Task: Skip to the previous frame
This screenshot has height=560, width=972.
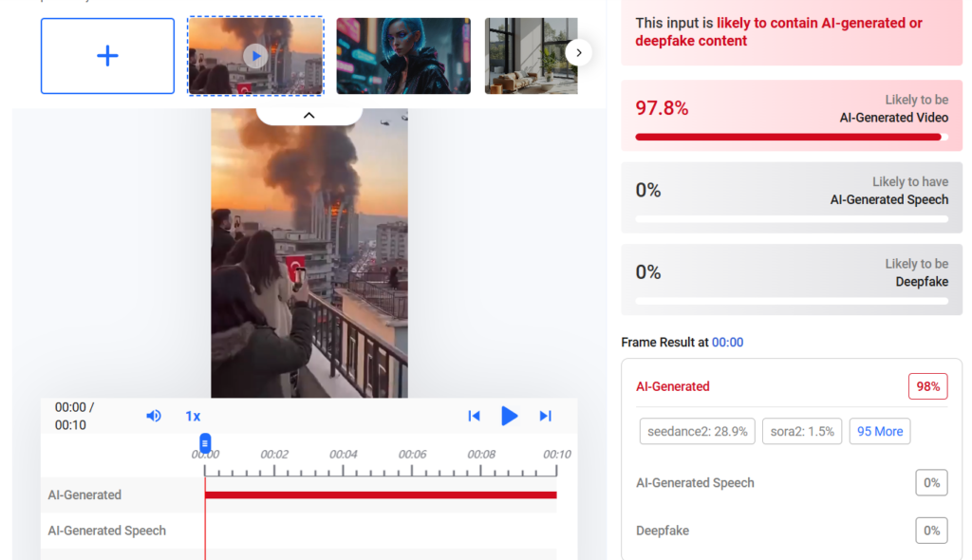Action: [x=474, y=416]
